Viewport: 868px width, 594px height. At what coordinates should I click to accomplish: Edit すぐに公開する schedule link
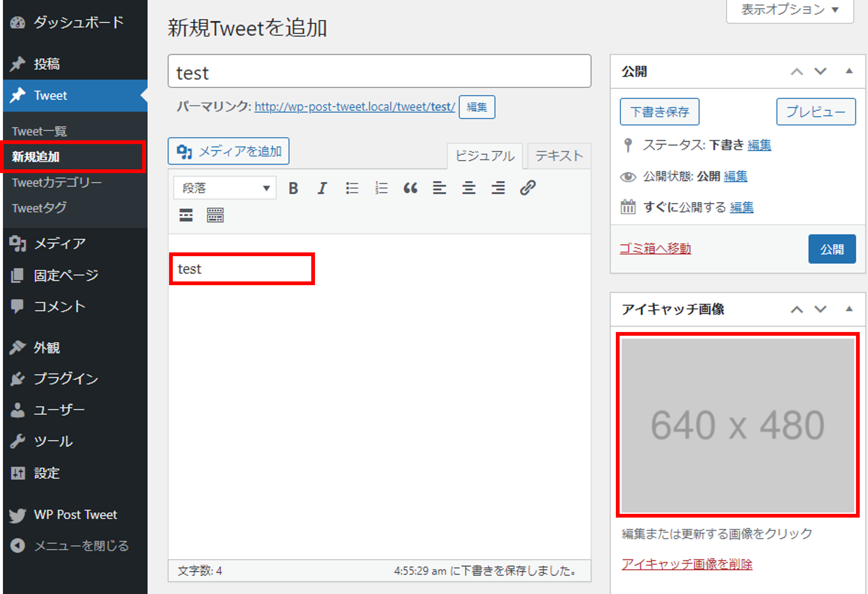coord(742,207)
